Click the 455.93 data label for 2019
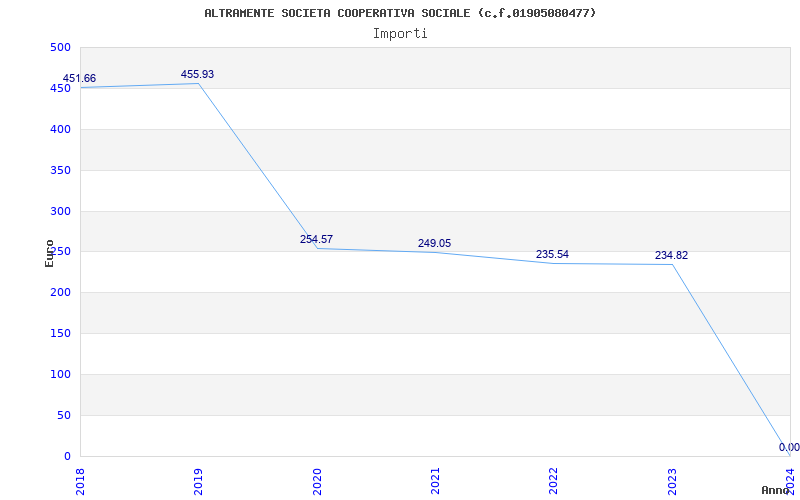The height and width of the screenshot is (500, 800). tap(197, 74)
